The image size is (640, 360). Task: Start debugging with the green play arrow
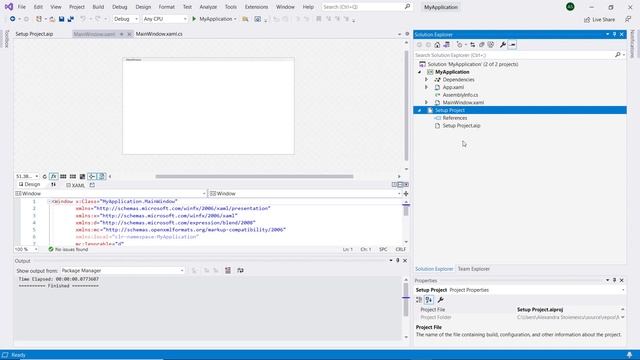point(194,19)
